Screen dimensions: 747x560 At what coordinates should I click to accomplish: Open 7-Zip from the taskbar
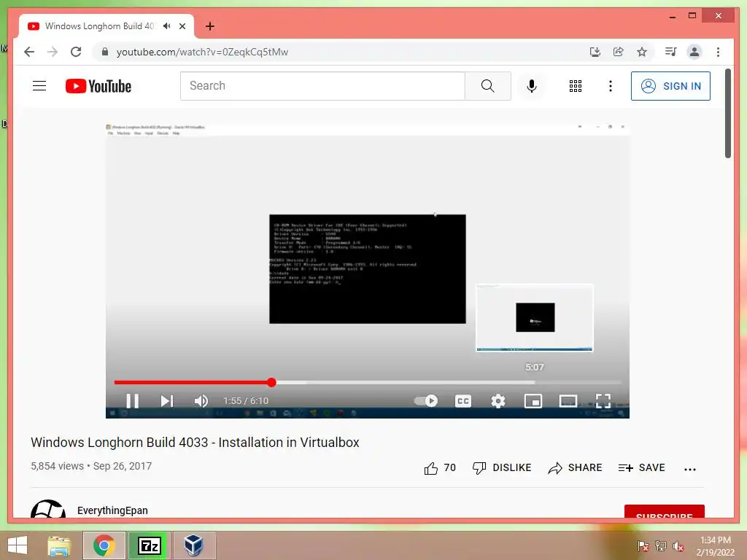(149, 545)
